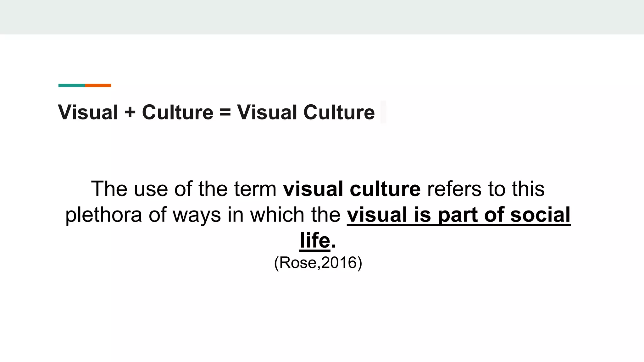644x362 pixels.
Task: Click the phrase "refers to this"
Action: 486,189
